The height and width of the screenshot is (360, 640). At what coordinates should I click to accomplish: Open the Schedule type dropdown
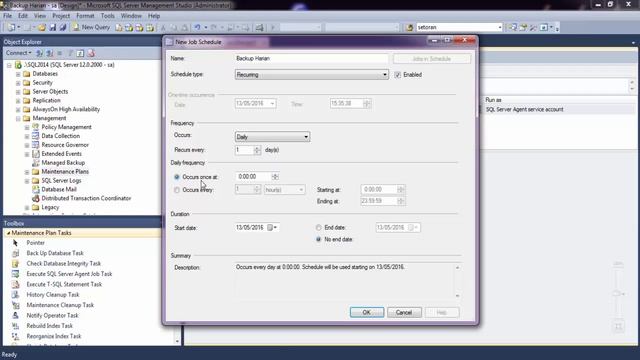(x=311, y=75)
